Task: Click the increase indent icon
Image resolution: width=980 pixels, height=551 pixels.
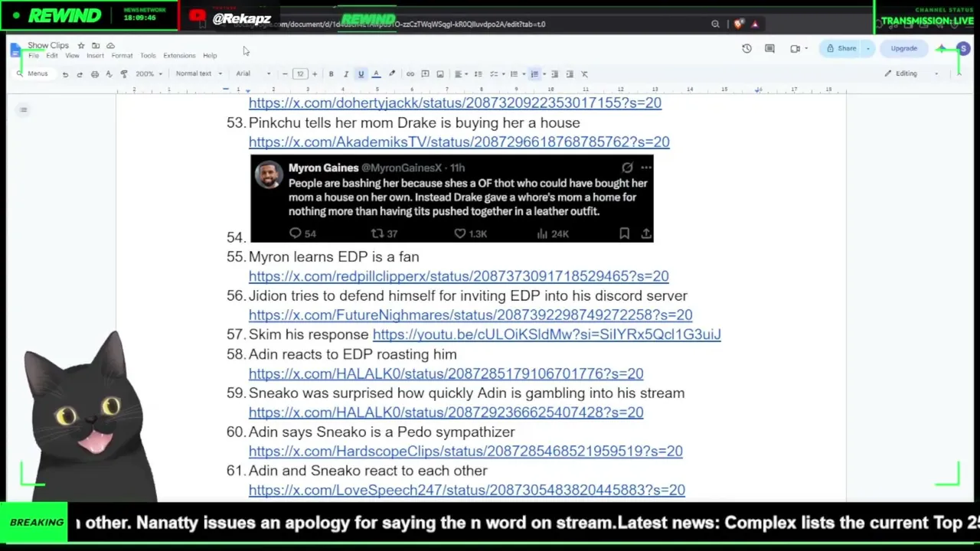Action: tap(570, 74)
